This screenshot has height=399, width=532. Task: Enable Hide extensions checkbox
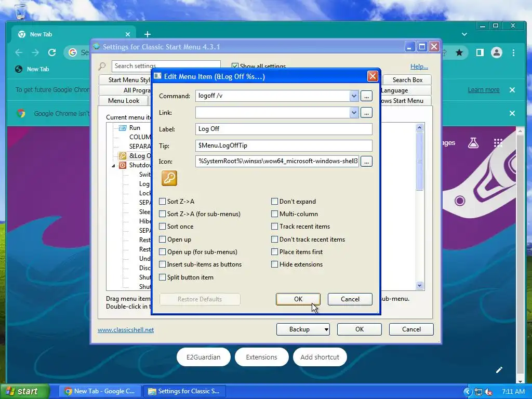click(x=274, y=264)
